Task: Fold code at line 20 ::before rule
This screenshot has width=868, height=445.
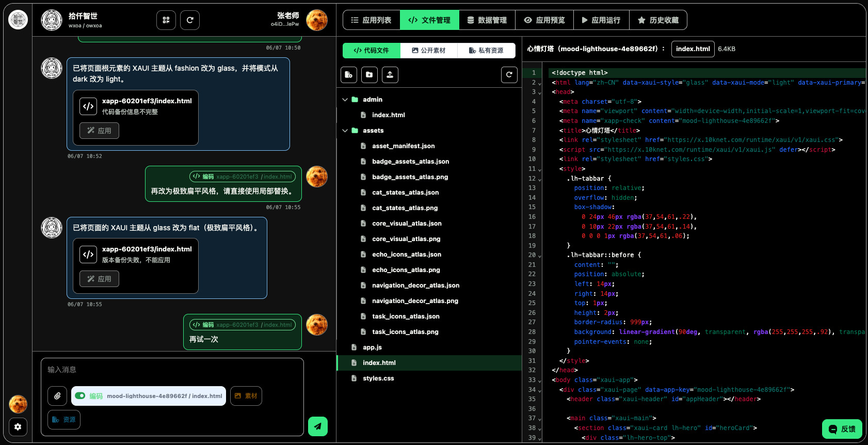Action: point(540,256)
